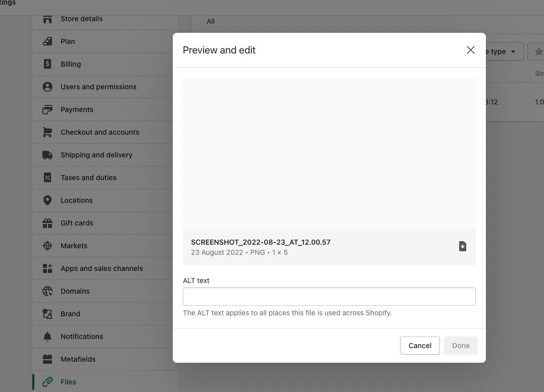This screenshot has width=544, height=392.
Task: Switch to the All tab
Action: pos(211,22)
